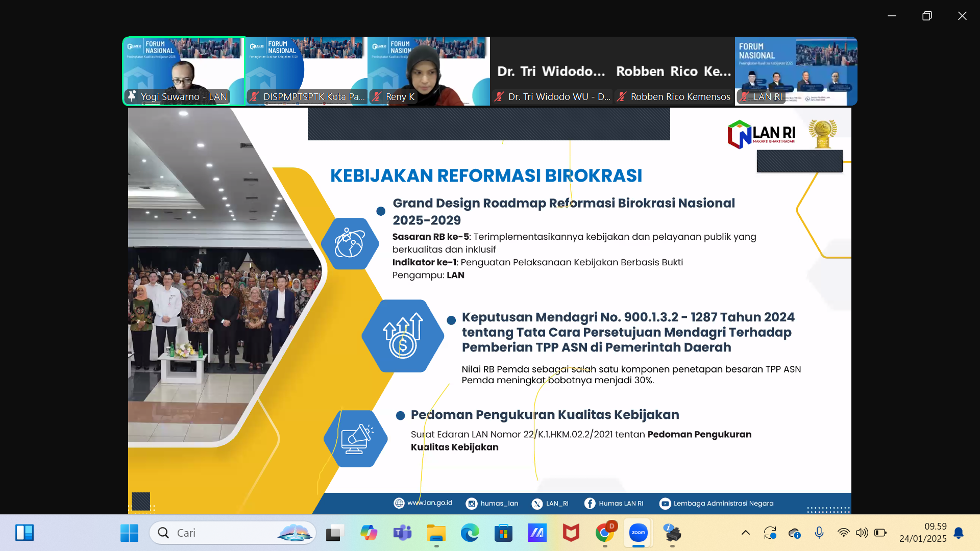Viewport: 980px width, 551px height.
Task: Toggle the microphone tray icon
Action: click(x=819, y=533)
